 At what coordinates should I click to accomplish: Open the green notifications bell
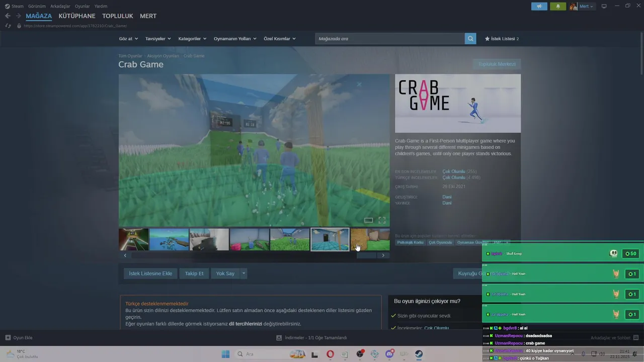point(558,7)
